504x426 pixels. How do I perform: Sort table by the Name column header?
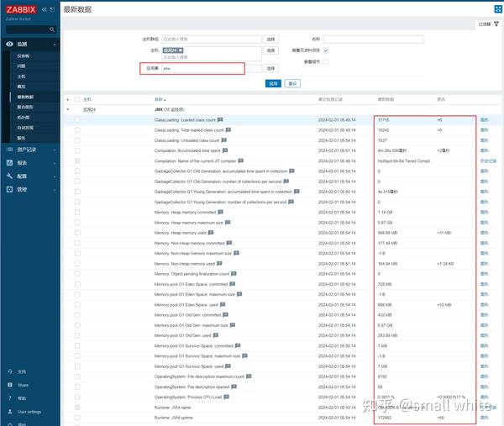point(160,99)
